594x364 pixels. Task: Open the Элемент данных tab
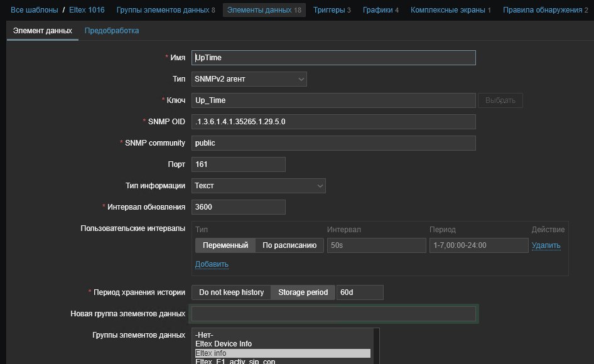(x=42, y=31)
